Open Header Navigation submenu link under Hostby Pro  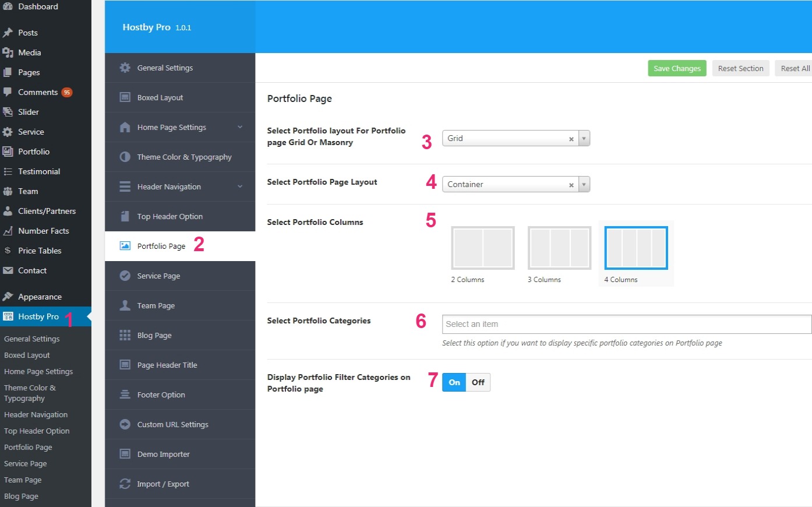(x=36, y=414)
